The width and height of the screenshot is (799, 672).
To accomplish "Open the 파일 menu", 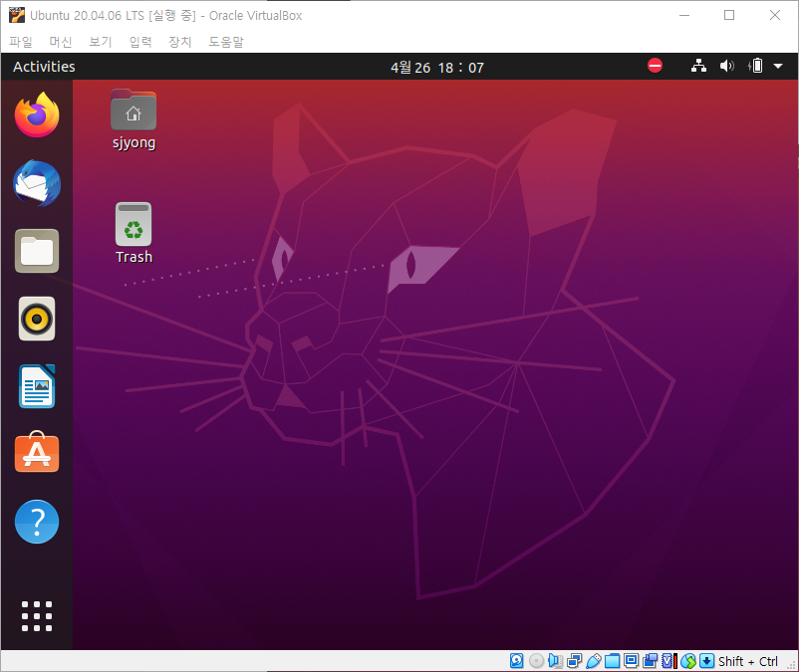I will click(x=21, y=42).
